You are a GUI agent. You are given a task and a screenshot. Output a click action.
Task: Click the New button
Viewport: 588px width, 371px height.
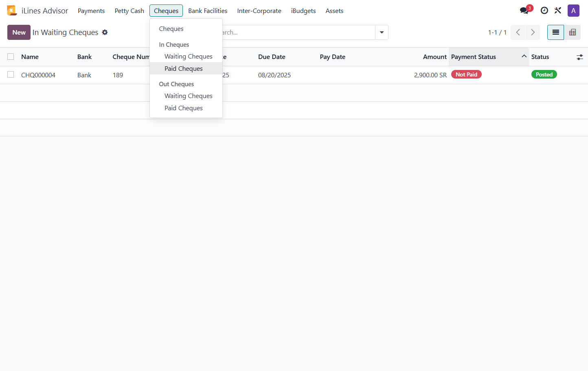pyautogui.click(x=19, y=32)
